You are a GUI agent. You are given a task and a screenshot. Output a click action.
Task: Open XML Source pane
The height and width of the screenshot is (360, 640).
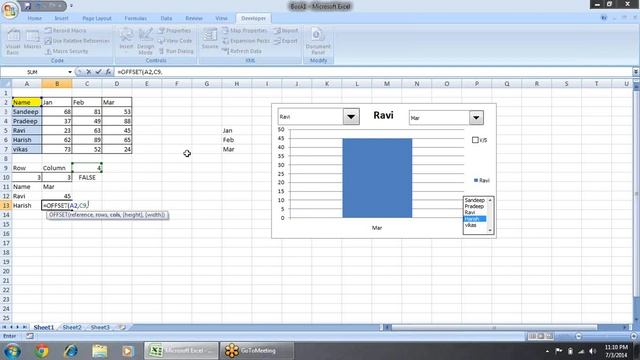pyautogui.click(x=210, y=40)
